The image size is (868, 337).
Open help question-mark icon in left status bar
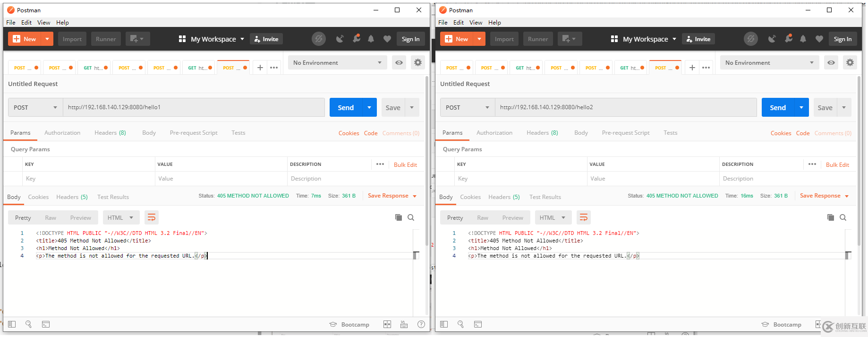click(x=421, y=324)
